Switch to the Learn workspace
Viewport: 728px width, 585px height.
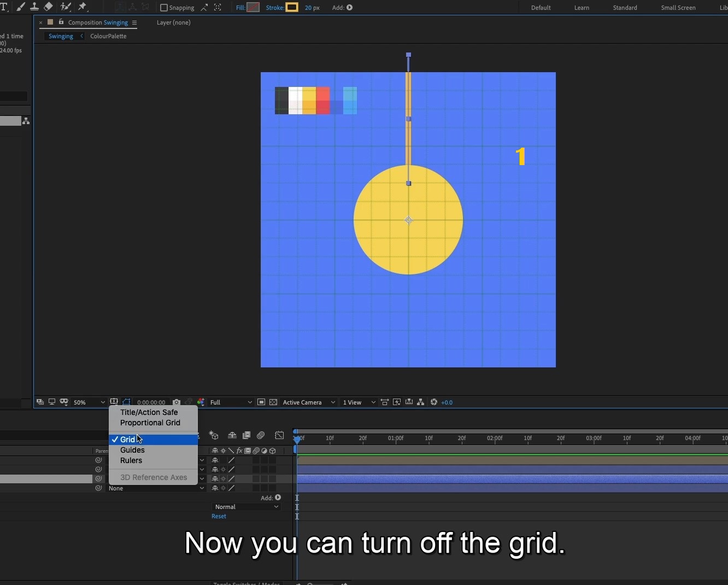tap(582, 8)
